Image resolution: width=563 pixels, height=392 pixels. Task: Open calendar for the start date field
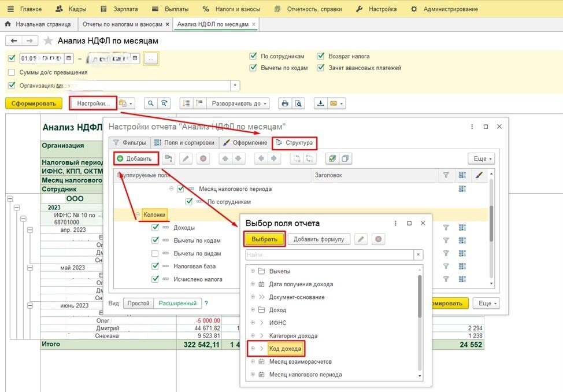coord(69,58)
